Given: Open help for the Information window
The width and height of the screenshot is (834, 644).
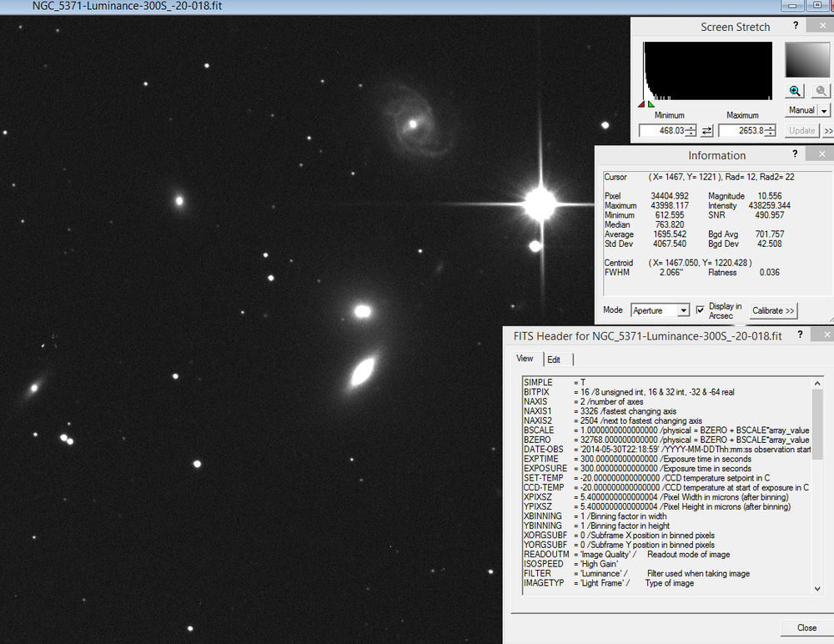Looking at the screenshot, I should click(x=794, y=154).
